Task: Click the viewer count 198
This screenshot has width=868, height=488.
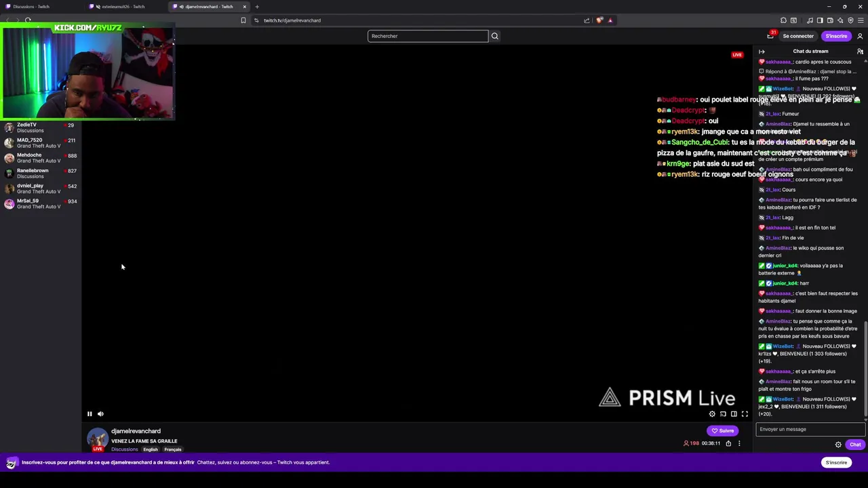Action: click(691, 443)
